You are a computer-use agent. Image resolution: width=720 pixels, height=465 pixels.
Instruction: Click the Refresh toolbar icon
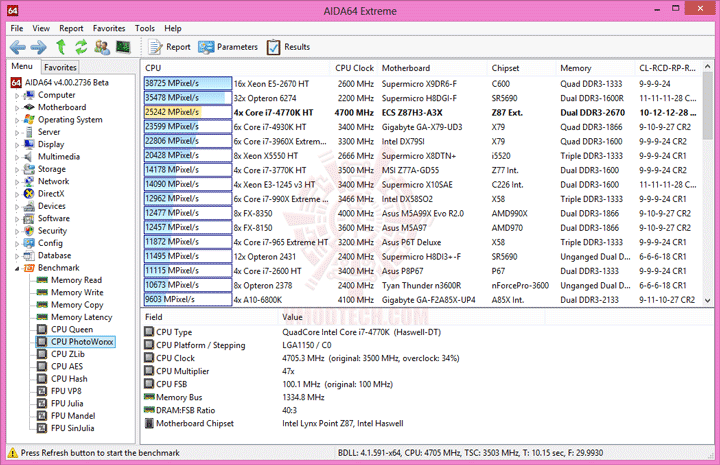(81, 47)
